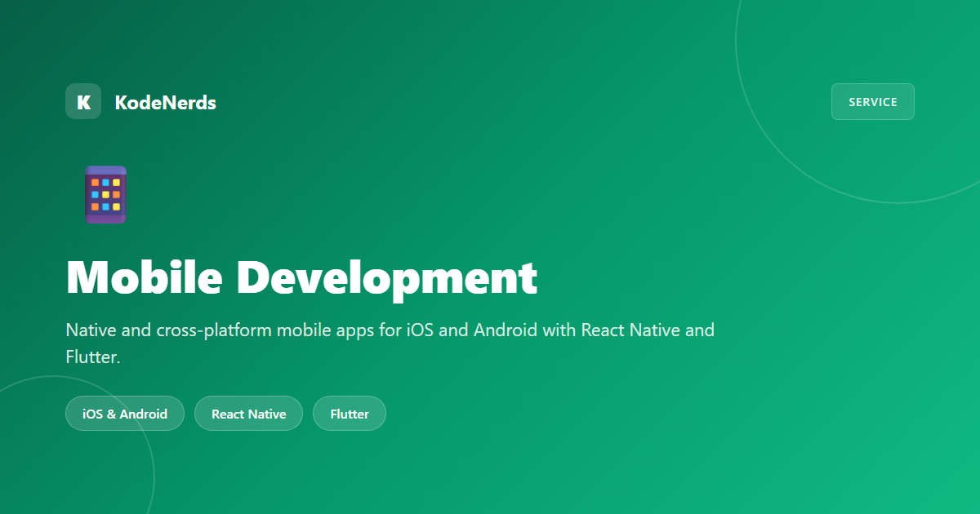980x514 pixels.
Task: Click the SERVICE badge
Action: coord(873,102)
